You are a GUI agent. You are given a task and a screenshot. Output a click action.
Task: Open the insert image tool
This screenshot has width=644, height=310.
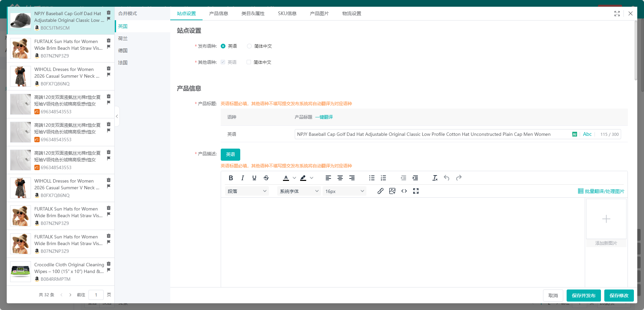(x=392, y=191)
